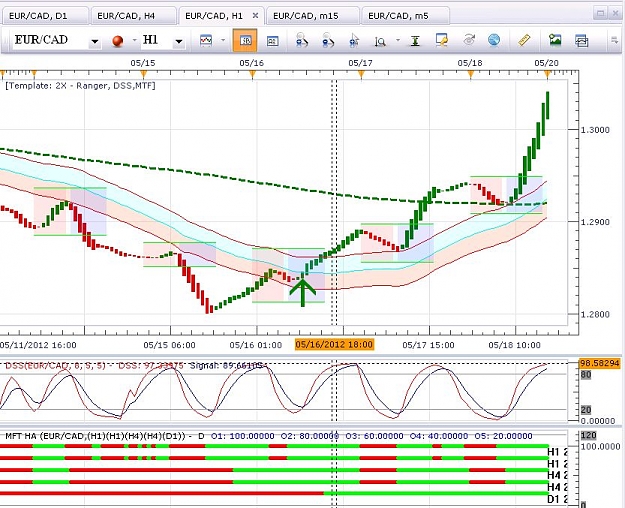Click the 1.3000 price axis label

(x=595, y=130)
